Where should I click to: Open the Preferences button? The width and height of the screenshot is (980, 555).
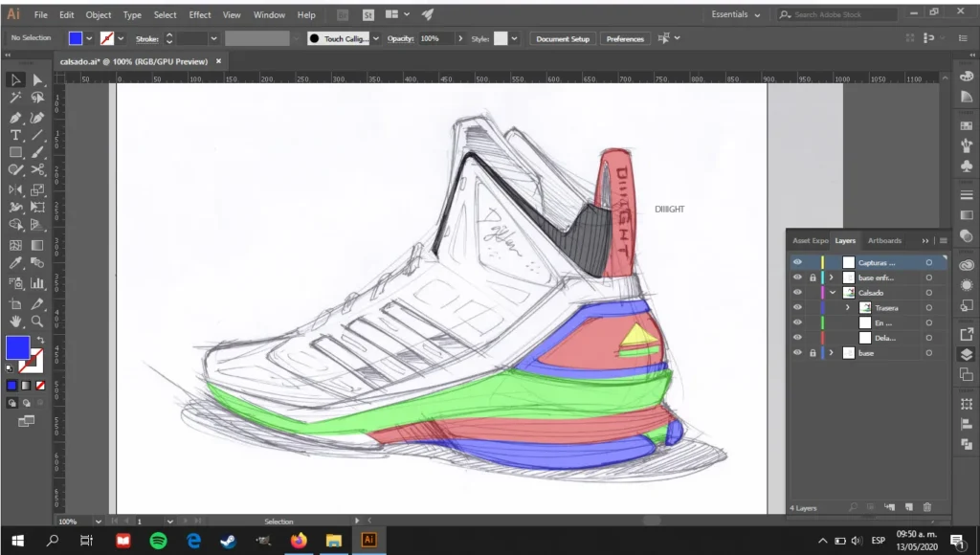[625, 39]
